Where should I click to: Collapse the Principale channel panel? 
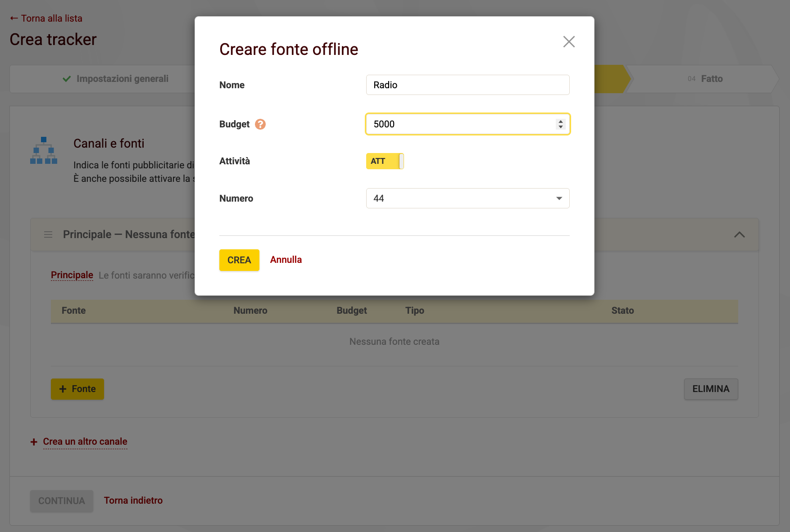[739, 234]
